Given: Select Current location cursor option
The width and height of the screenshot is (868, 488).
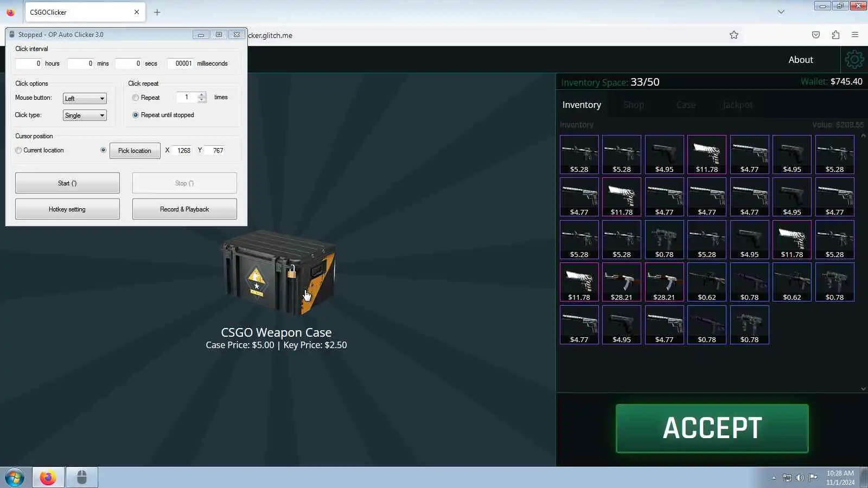Looking at the screenshot, I should (x=19, y=150).
